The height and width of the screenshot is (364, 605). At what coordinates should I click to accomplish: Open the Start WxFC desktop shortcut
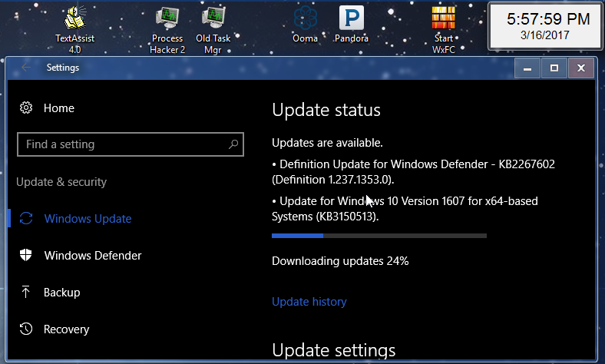pyautogui.click(x=443, y=18)
